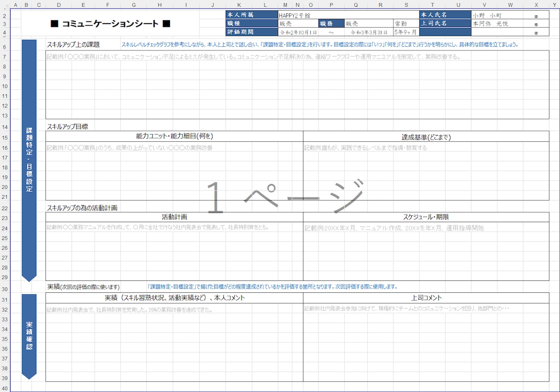Click the スキルアップ上の課題 section heading
This screenshot has width=560, height=392.
[73, 45]
